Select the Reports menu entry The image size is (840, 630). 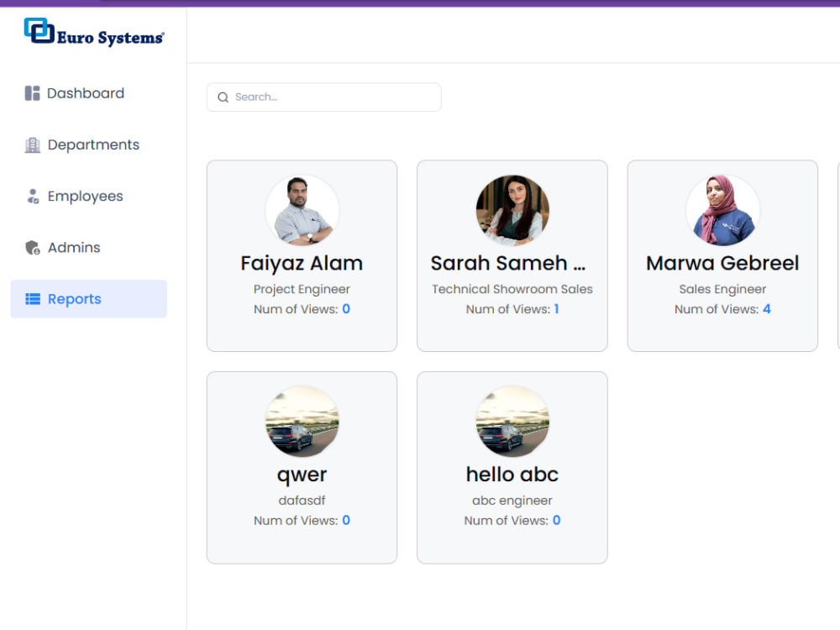89,299
